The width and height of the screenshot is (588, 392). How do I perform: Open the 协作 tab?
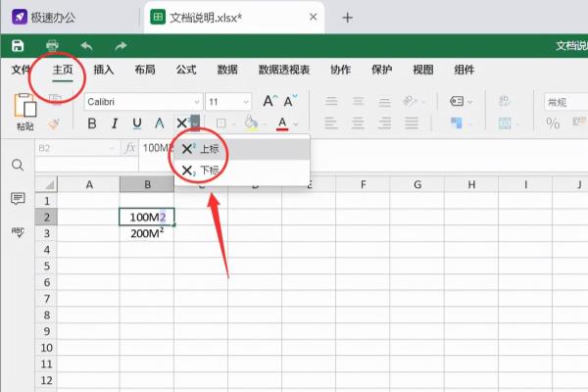point(340,70)
